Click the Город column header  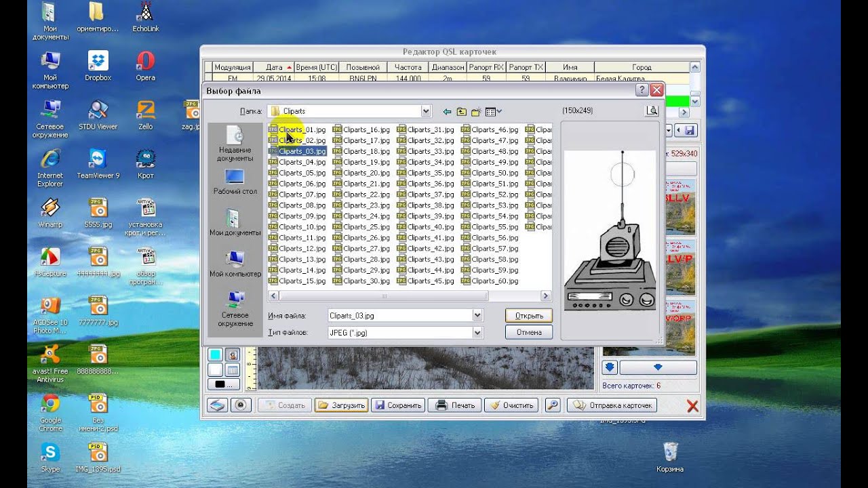click(x=642, y=67)
